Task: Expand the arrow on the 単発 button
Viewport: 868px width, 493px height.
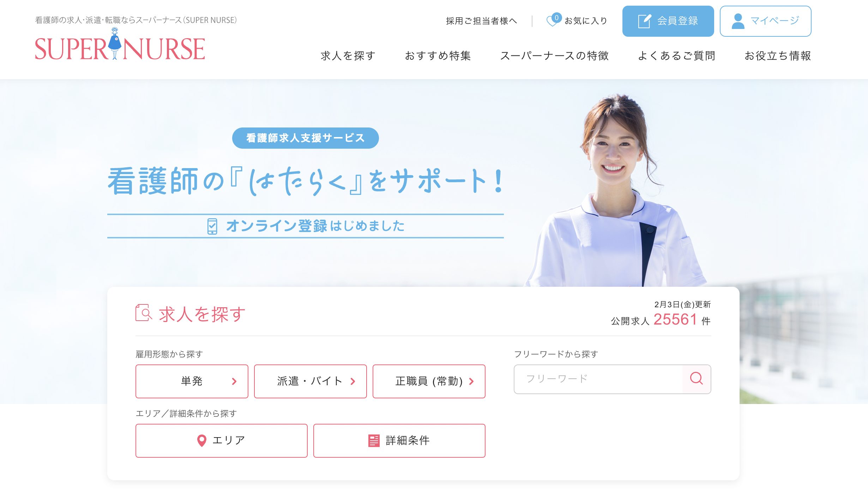Action: pos(234,381)
